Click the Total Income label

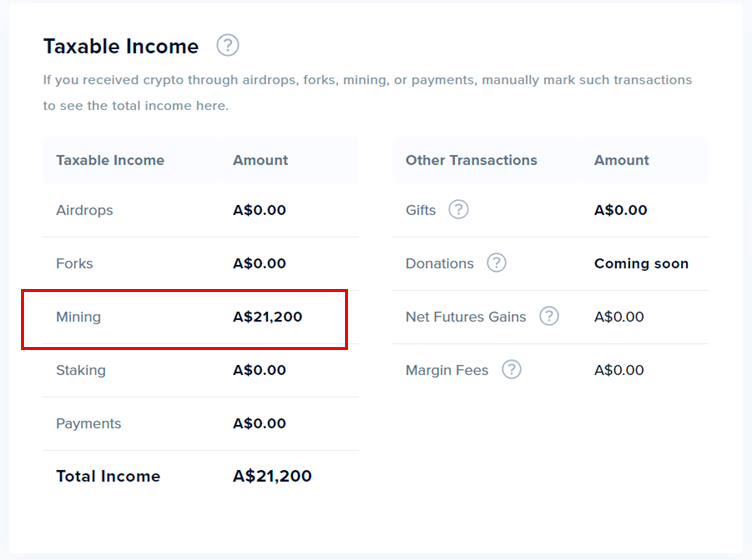point(108,476)
